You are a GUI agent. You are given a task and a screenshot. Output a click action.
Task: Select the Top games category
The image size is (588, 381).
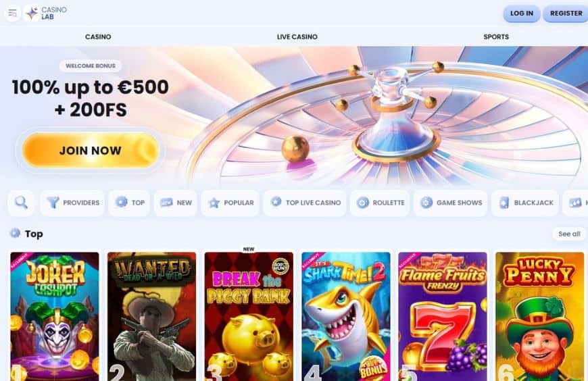tap(129, 203)
